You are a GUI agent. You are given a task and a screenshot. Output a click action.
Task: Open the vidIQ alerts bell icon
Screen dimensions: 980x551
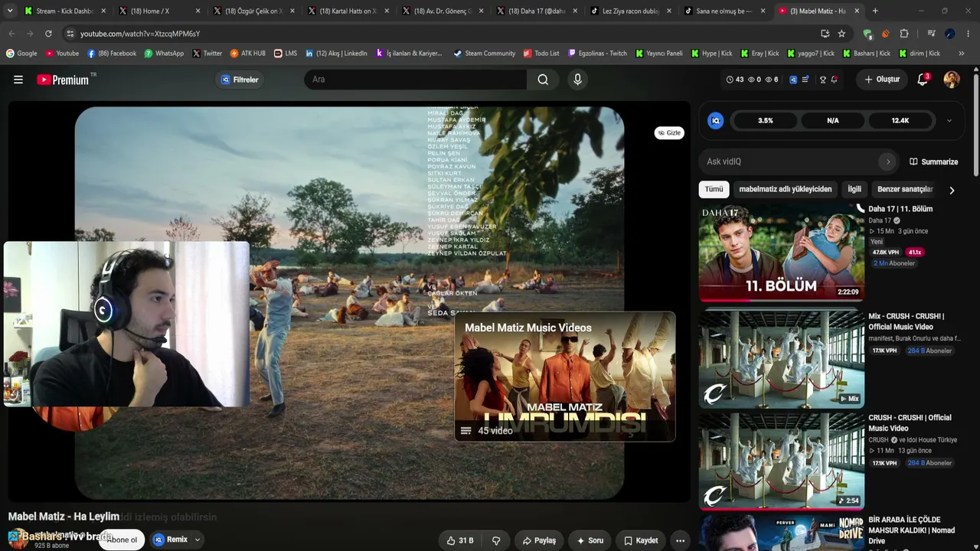tap(834, 80)
